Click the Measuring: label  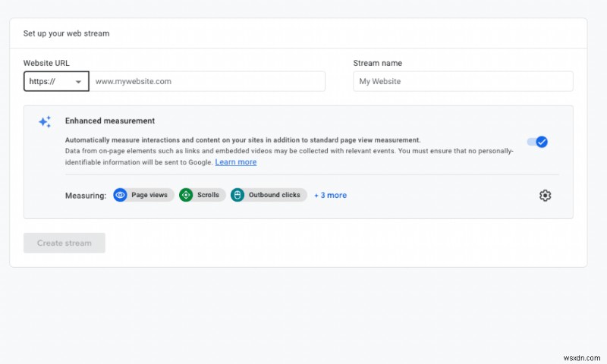click(86, 196)
